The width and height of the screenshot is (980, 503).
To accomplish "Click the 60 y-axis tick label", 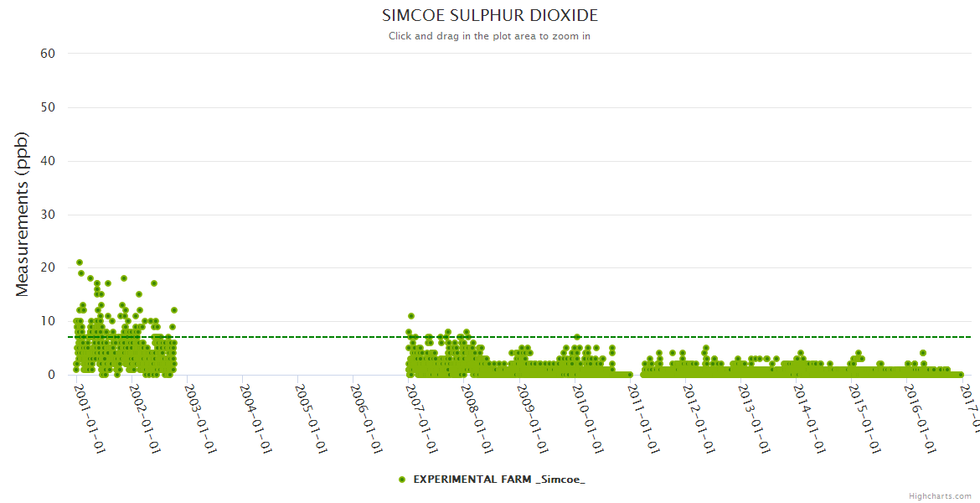I will pyautogui.click(x=48, y=54).
